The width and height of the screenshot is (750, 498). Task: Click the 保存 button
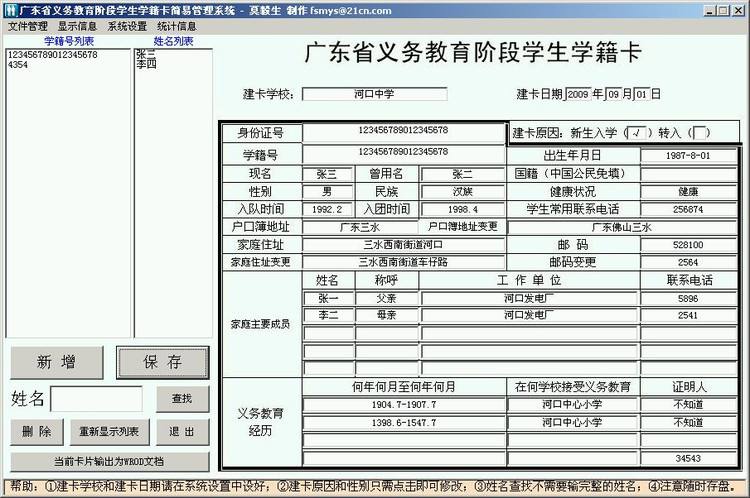point(163,362)
